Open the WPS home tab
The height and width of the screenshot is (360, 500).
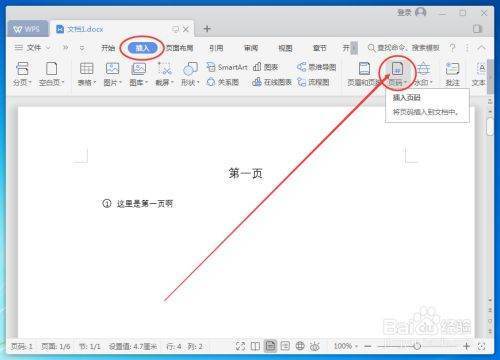click(x=27, y=29)
